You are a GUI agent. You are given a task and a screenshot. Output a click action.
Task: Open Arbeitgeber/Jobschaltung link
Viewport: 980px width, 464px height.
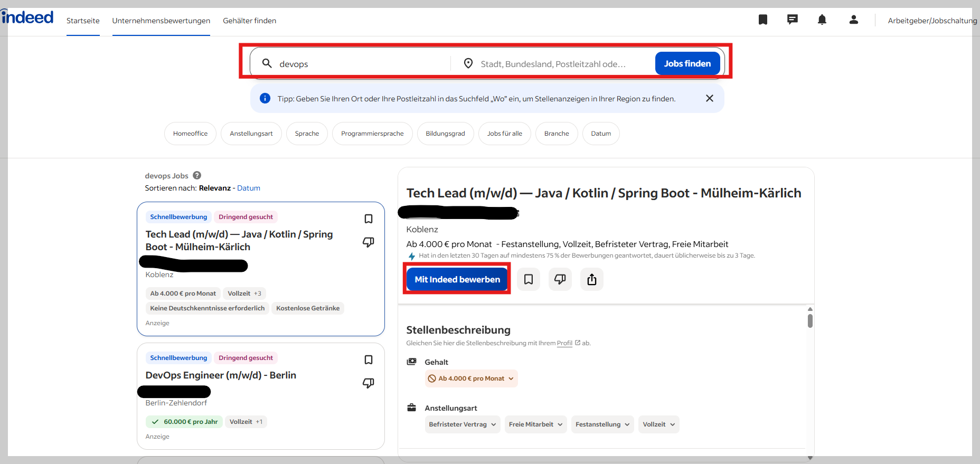932,21
